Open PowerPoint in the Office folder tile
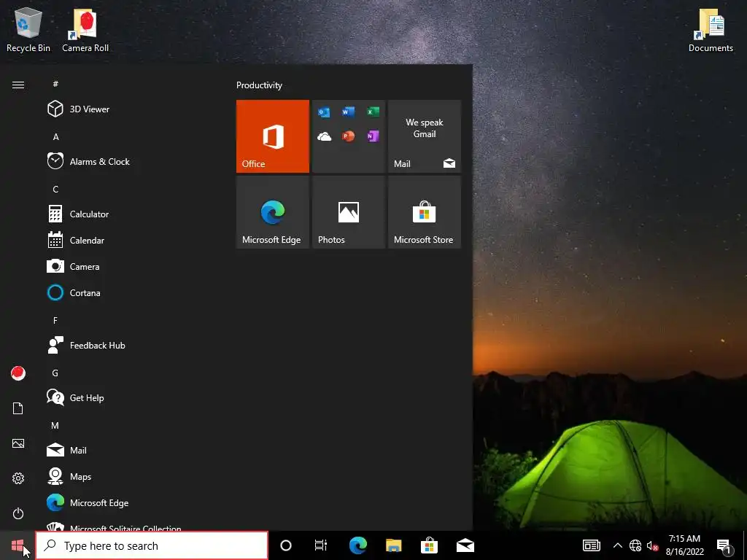This screenshot has width=747, height=560. pos(348,136)
